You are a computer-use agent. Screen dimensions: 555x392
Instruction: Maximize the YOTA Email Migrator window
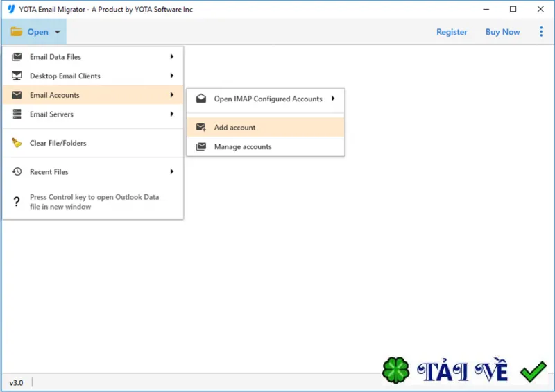513,9
